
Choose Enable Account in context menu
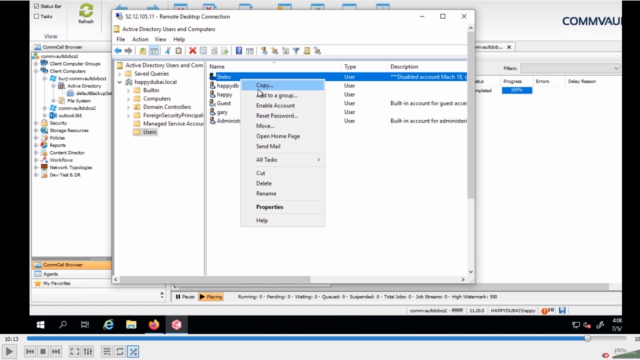point(282,105)
